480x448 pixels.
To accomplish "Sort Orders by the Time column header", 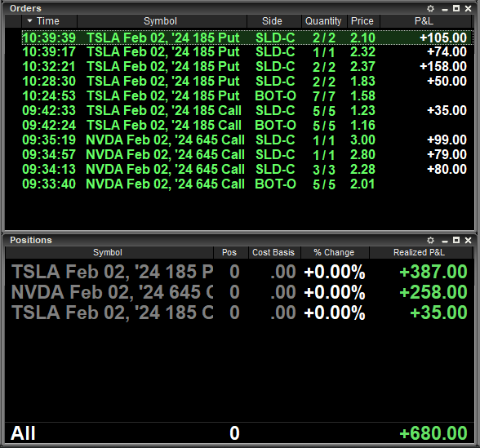I will pos(49,21).
